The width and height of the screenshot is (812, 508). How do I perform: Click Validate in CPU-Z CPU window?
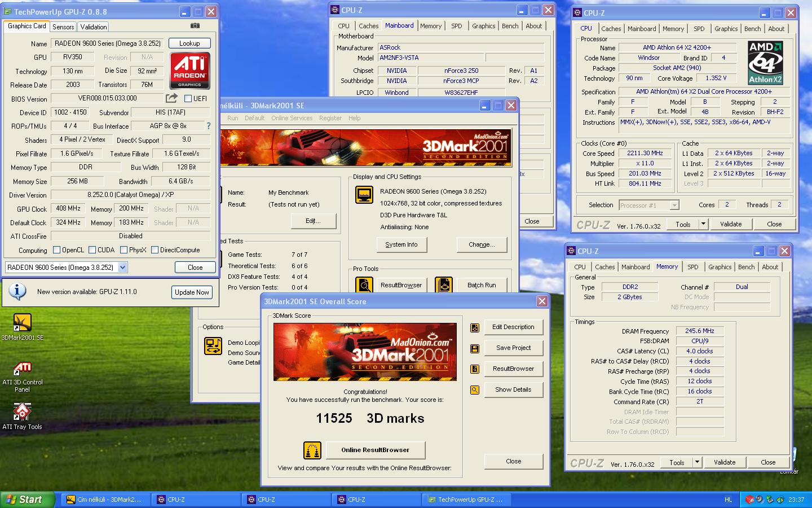click(731, 224)
